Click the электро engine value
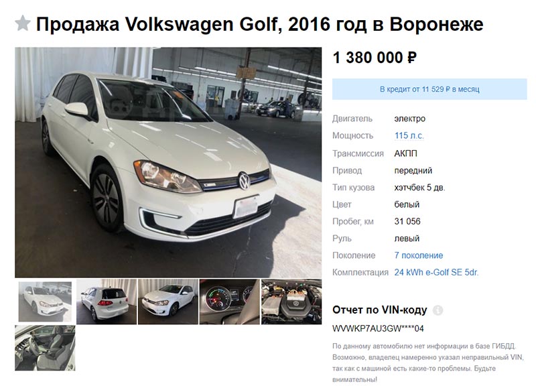 [x=410, y=119]
